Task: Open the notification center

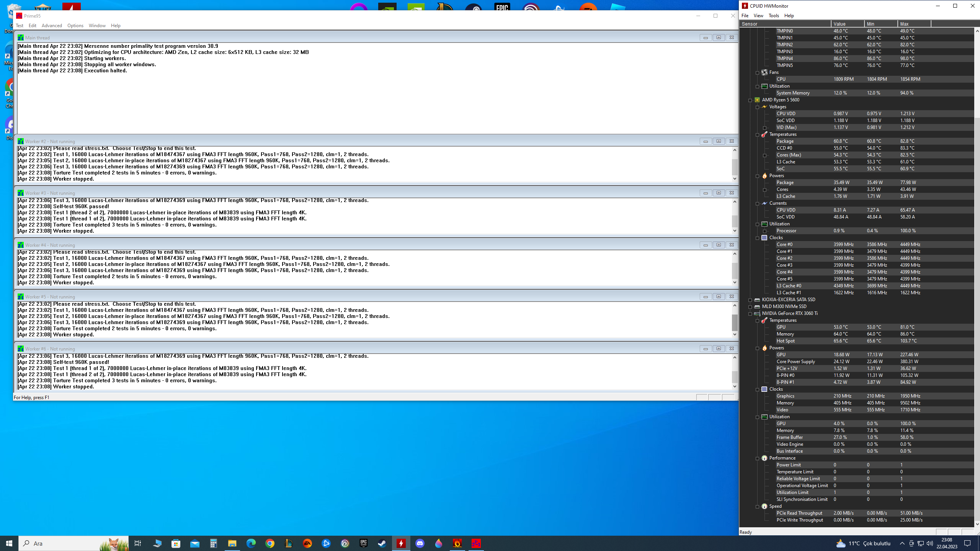Action: tap(967, 543)
